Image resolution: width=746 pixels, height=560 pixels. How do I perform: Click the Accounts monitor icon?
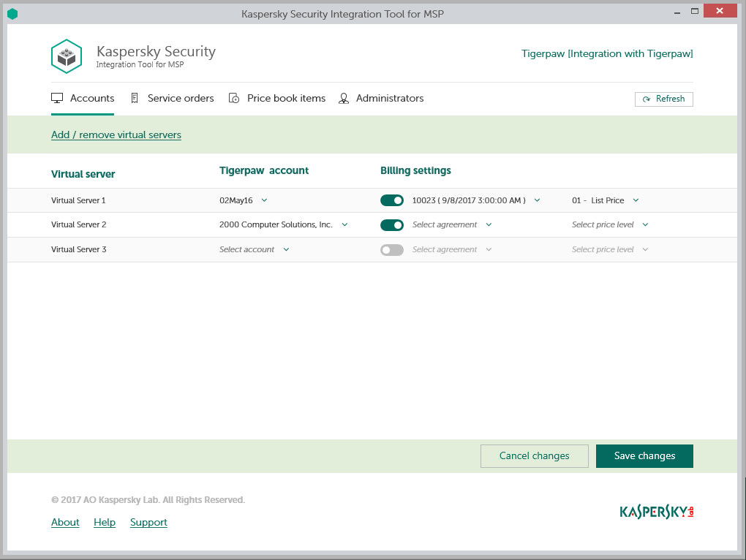click(57, 98)
